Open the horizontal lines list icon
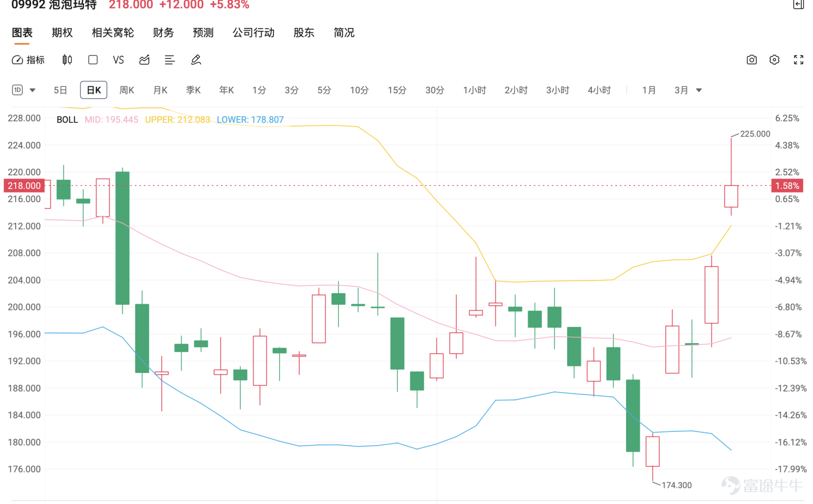The height and width of the screenshot is (504, 813). (170, 60)
